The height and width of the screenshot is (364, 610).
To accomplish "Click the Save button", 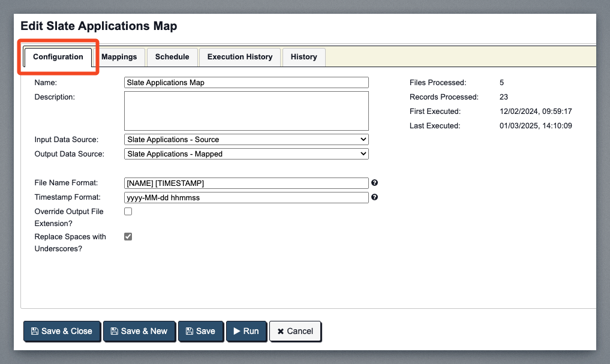I will (x=200, y=331).
